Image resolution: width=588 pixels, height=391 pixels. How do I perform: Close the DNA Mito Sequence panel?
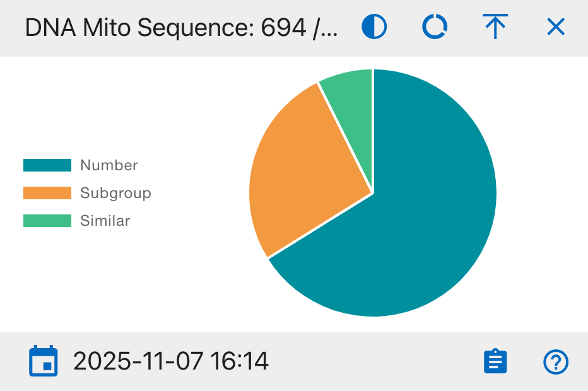tap(556, 26)
